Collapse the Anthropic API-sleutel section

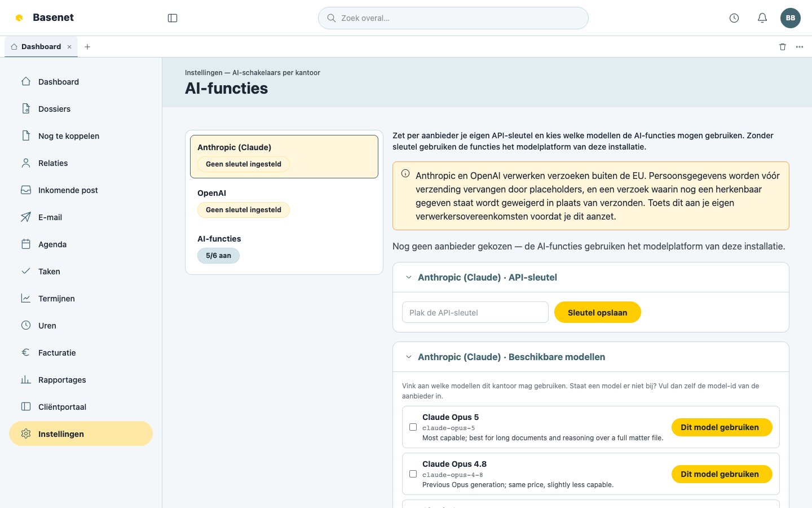(409, 277)
